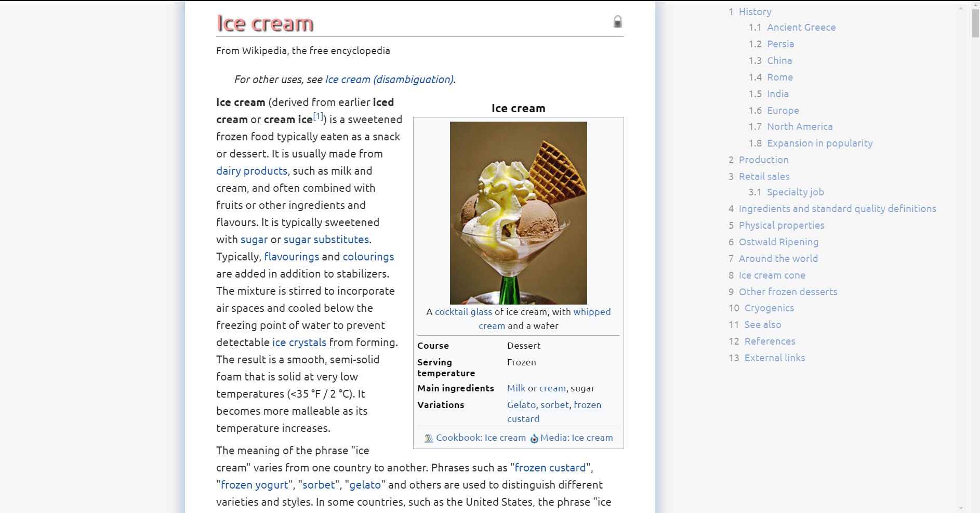This screenshot has height=513, width=980.
Task: Jump to Persia section
Action: click(x=780, y=44)
